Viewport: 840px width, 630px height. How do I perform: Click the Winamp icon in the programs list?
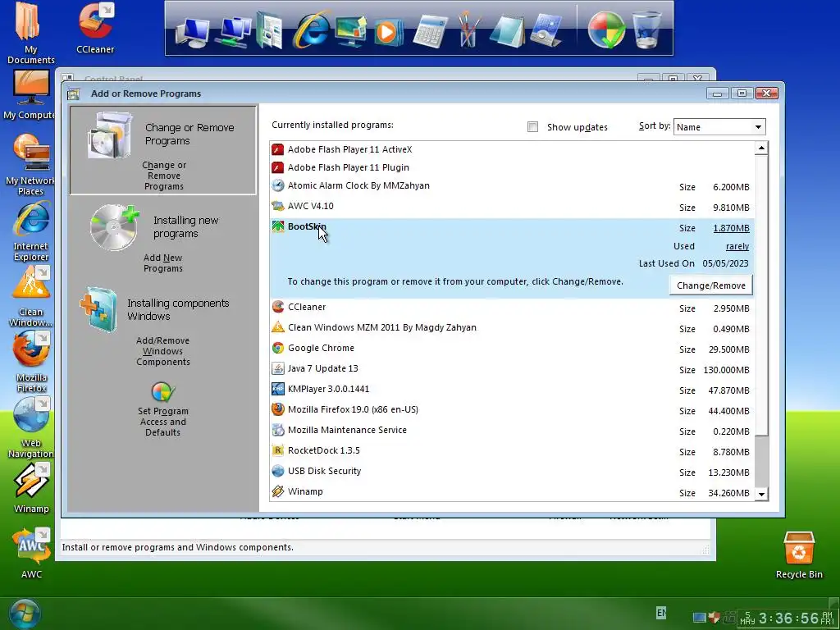click(277, 491)
